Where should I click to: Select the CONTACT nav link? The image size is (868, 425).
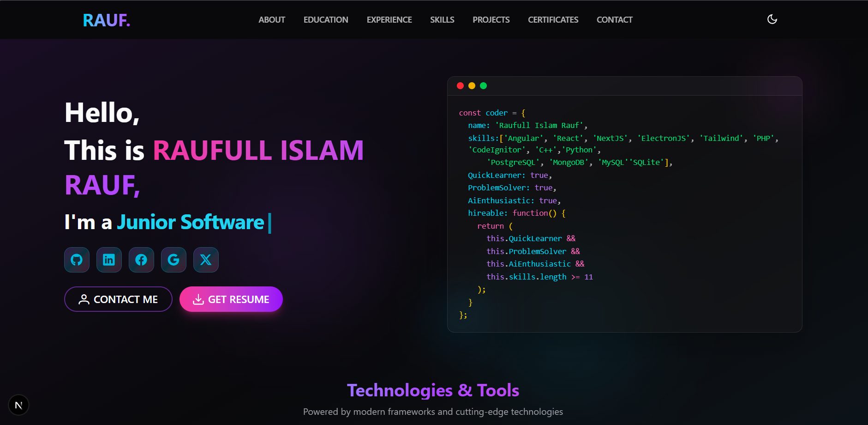[x=615, y=19]
